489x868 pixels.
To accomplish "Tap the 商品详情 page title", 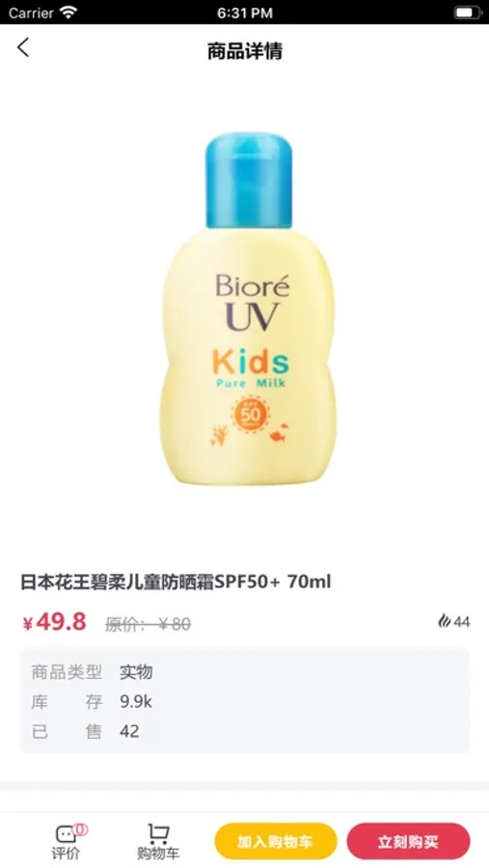I will (x=245, y=51).
